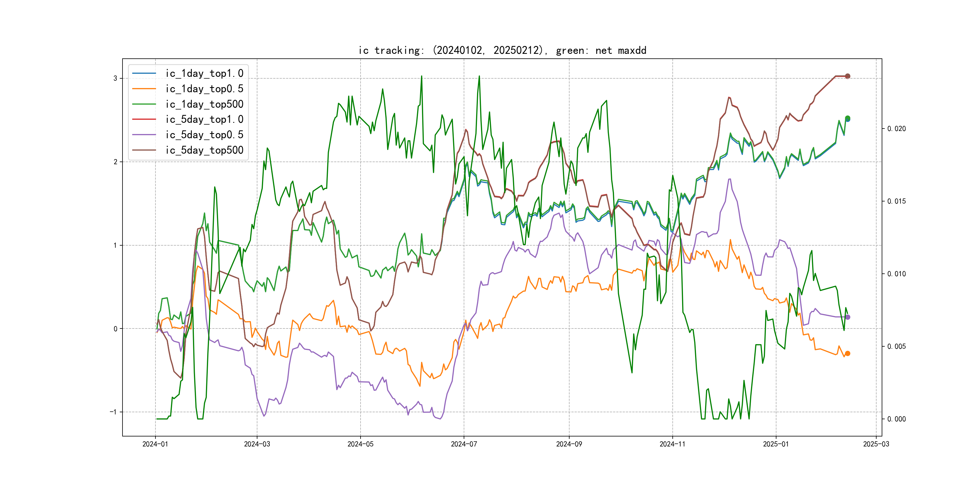The image size is (980, 490).
Task: Click the blue legend line swatch
Action: coord(144,73)
